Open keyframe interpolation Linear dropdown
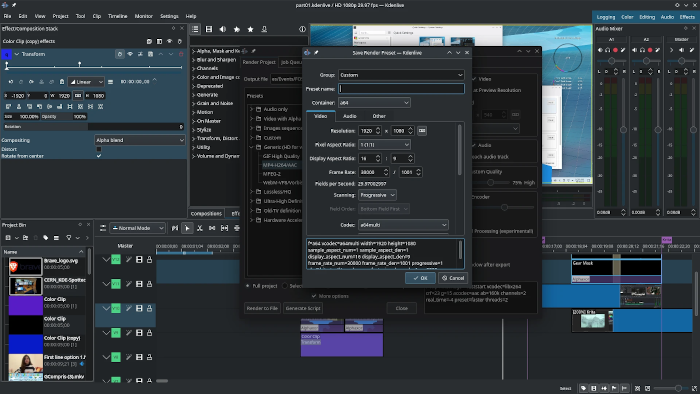Image resolution: width=700 pixels, height=394 pixels. (86, 82)
